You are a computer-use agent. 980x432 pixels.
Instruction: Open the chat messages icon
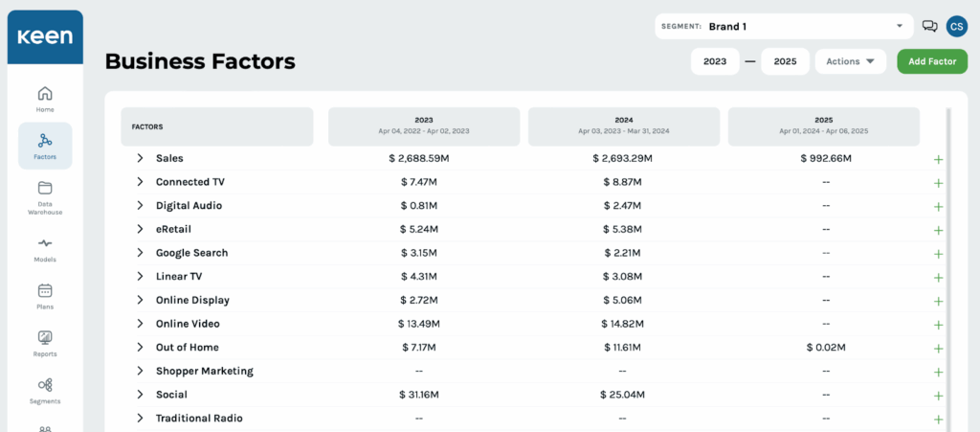(930, 26)
